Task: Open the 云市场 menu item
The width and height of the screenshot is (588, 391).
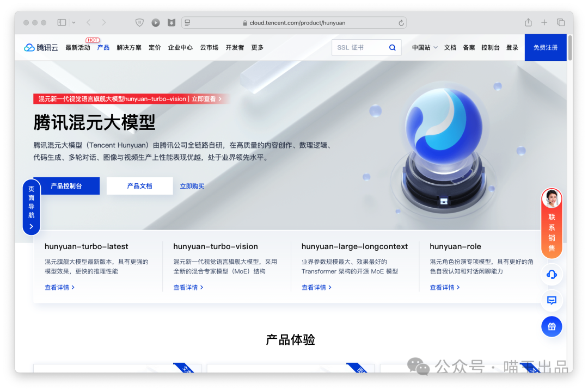Action: (209, 47)
